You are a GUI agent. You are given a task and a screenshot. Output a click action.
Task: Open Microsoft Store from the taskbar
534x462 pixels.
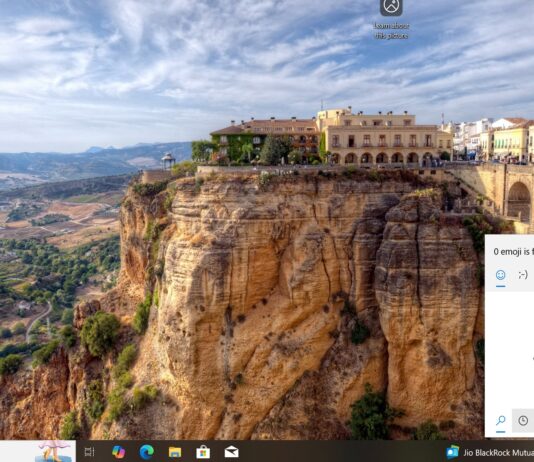[x=203, y=452]
